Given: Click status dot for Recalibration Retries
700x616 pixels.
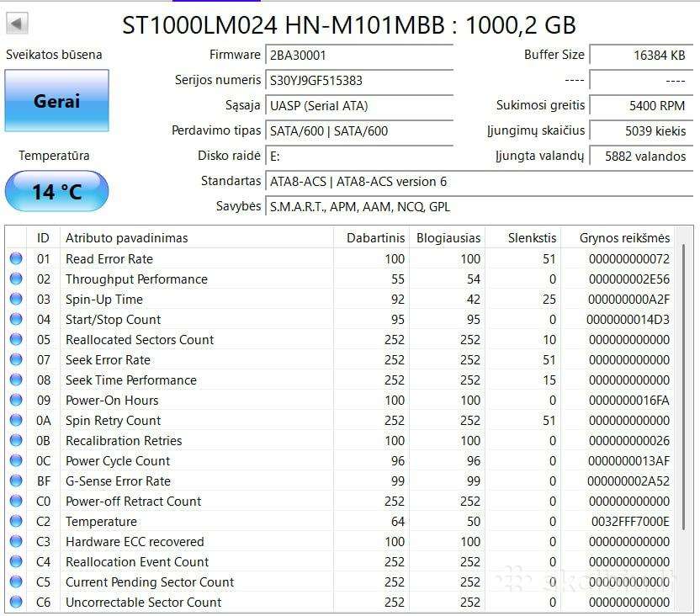Looking at the screenshot, I should pyautogui.click(x=16, y=440).
